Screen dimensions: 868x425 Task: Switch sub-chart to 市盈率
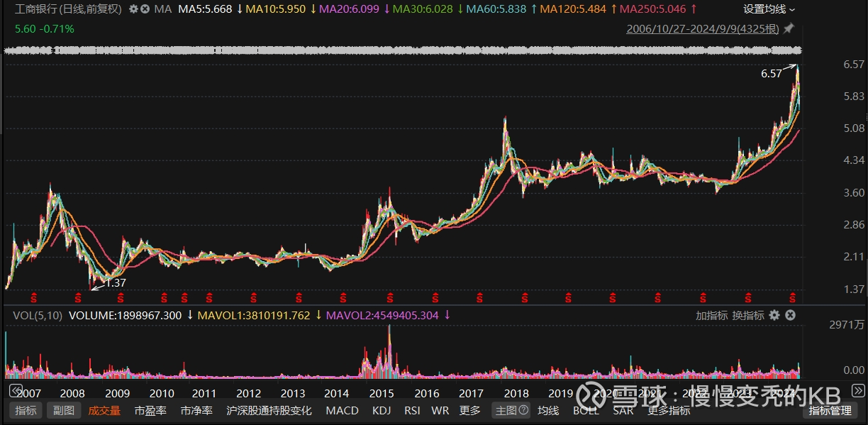pos(150,410)
